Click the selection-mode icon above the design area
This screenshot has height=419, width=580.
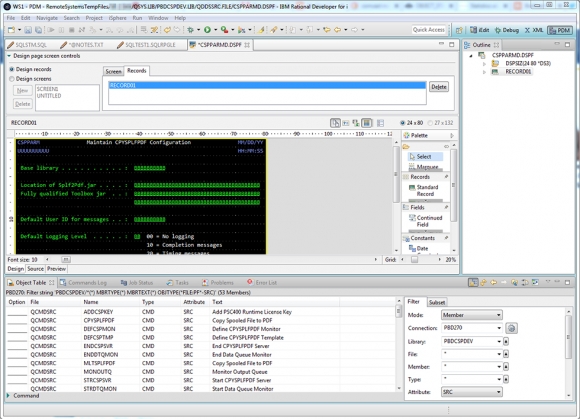coord(335,123)
